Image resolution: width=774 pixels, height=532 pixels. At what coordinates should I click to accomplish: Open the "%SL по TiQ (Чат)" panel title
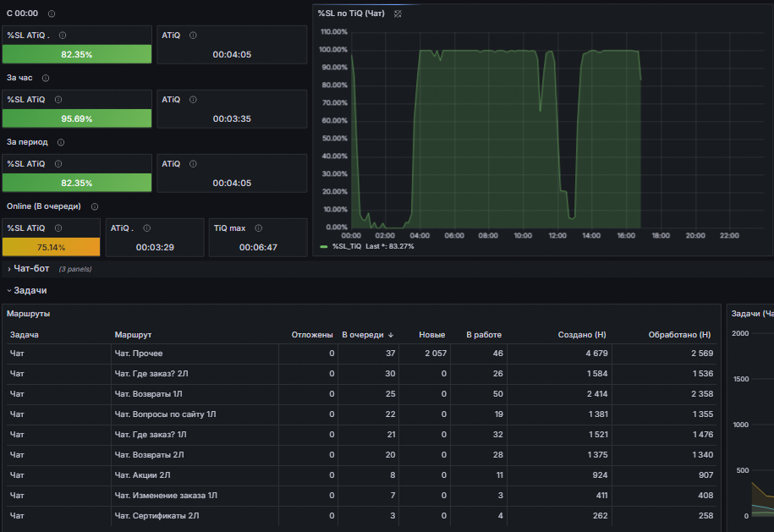(x=351, y=14)
